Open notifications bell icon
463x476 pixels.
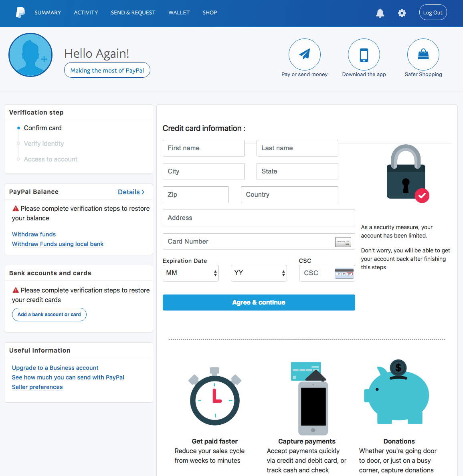[380, 13]
